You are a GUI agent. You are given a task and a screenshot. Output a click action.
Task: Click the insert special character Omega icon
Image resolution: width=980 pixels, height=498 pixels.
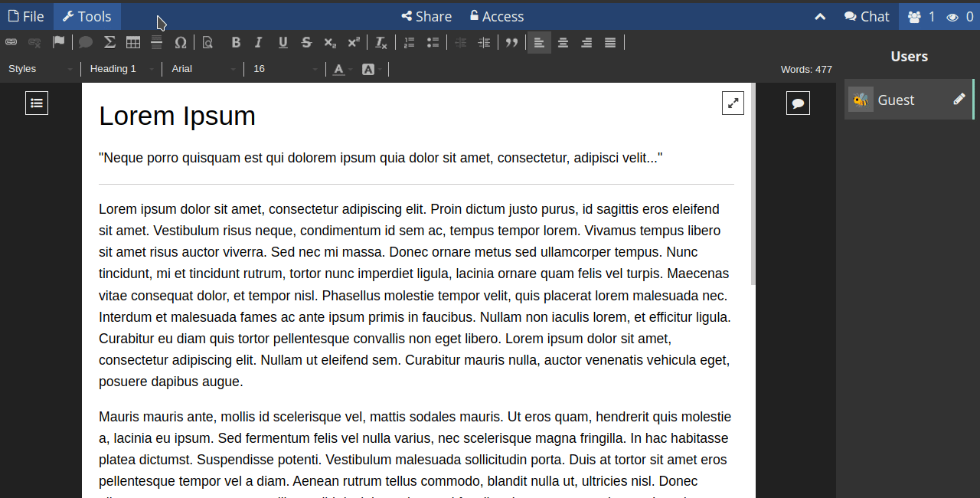tap(181, 43)
